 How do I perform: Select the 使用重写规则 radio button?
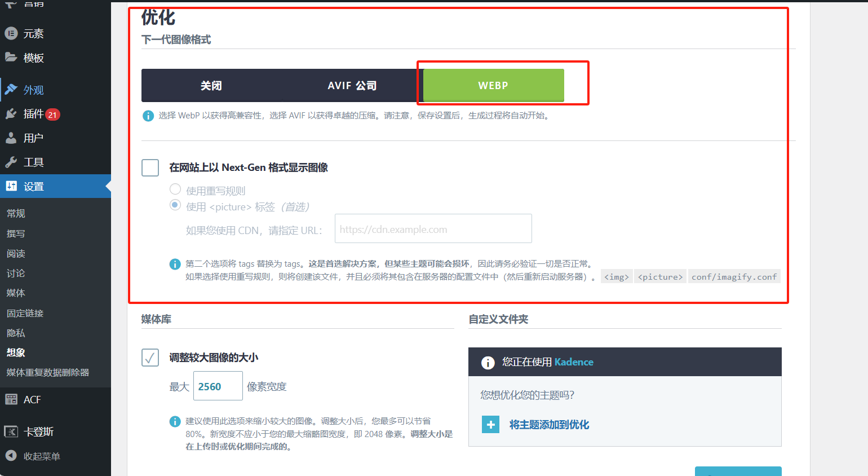(175, 189)
